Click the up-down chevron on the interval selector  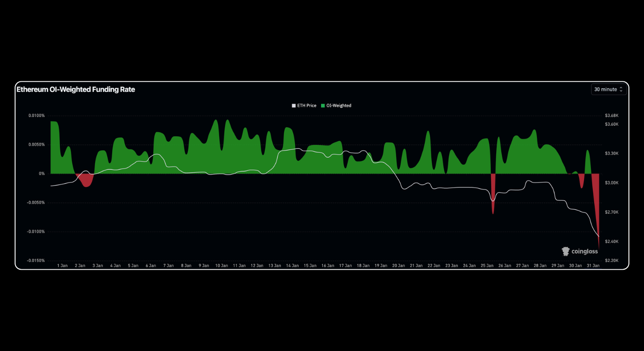pos(622,89)
